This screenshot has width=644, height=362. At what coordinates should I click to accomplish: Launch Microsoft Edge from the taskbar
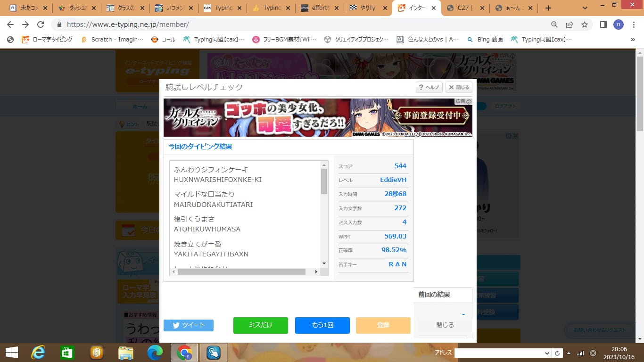tap(155, 353)
